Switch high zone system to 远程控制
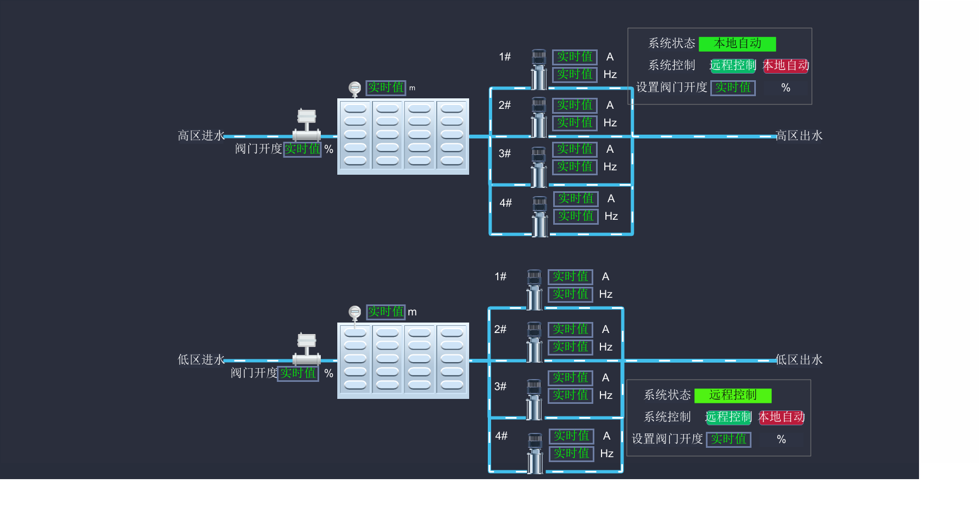 [733, 65]
